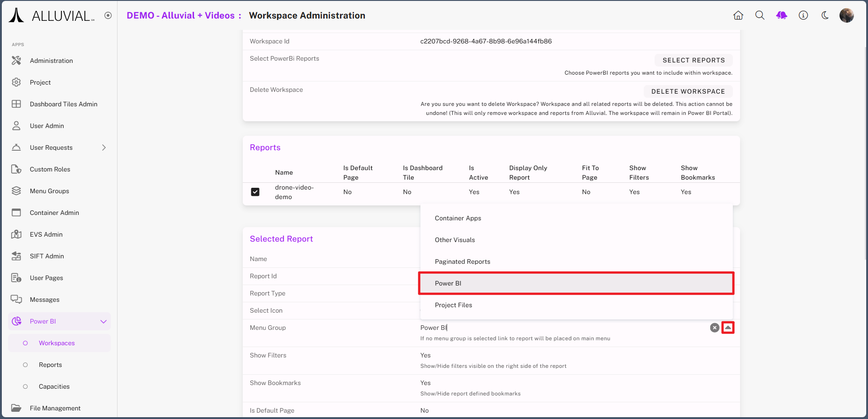Open Administration in the sidebar
This screenshot has height=419, width=868.
coord(59,61)
